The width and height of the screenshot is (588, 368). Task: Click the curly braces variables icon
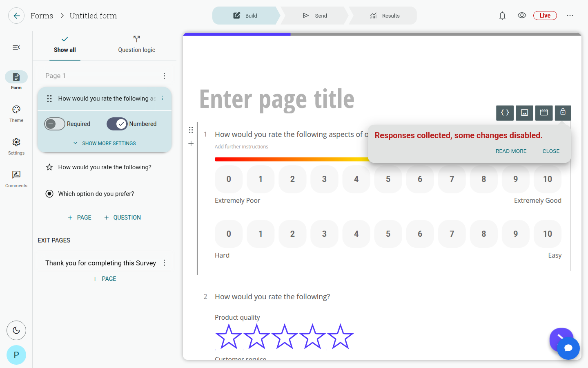click(x=505, y=112)
